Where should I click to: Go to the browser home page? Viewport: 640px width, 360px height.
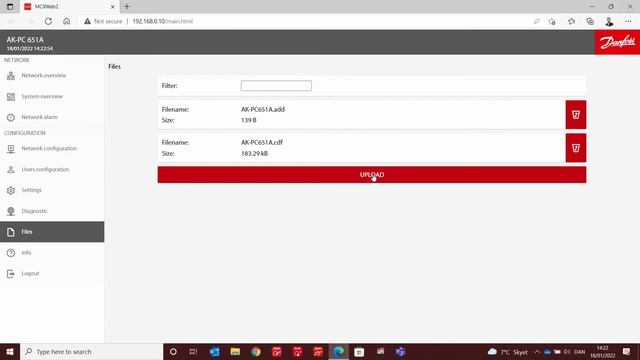(67, 21)
